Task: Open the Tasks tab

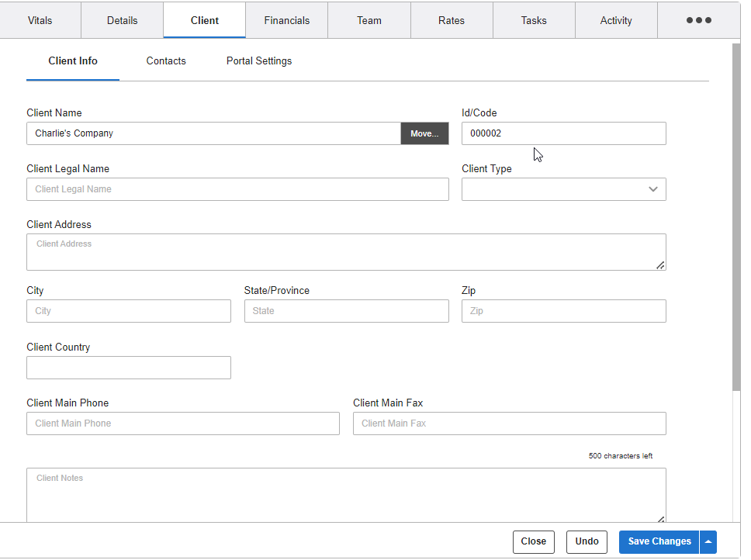Action: click(x=533, y=20)
